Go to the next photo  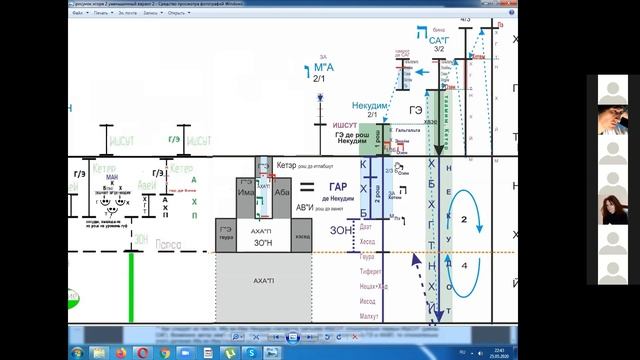310,337
